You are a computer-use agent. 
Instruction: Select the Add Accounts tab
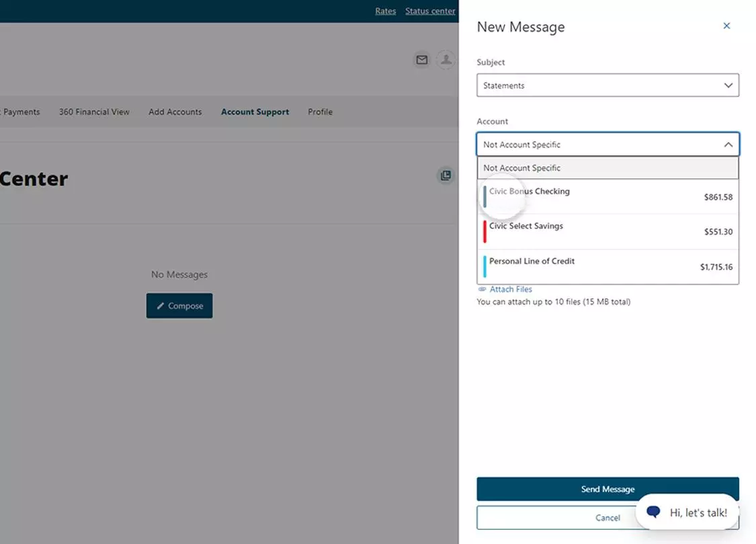(x=175, y=112)
